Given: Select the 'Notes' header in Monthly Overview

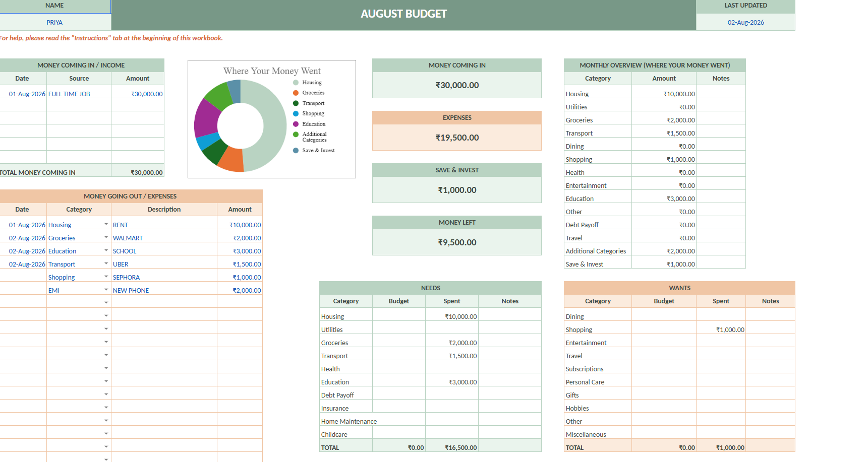Looking at the screenshot, I should click(x=721, y=79).
